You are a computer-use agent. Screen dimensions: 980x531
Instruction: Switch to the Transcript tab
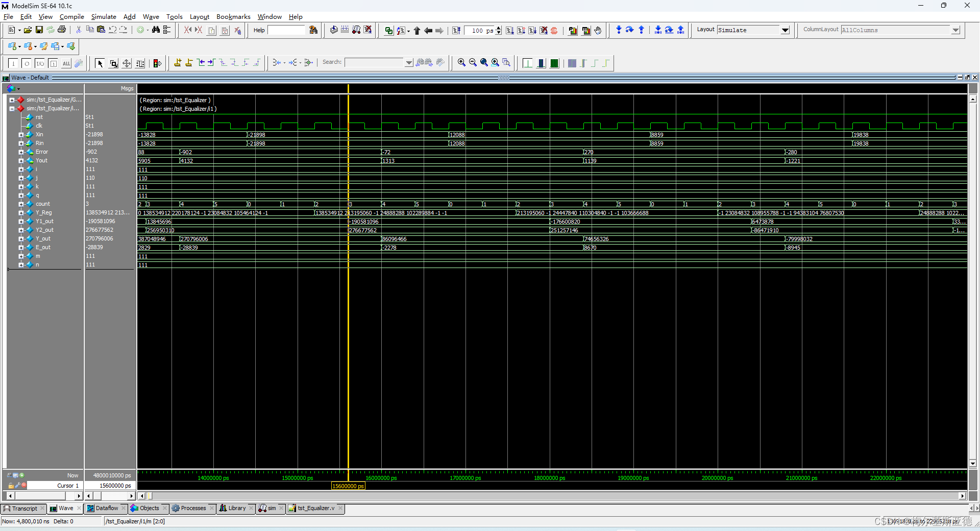pyautogui.click(x=24, y=509)
